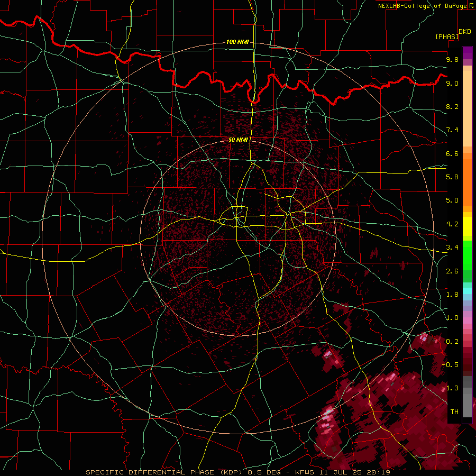This screenshot has height=476, width=476.
Task: Click the 5.8 legend value
Action: tap(452, 177)
